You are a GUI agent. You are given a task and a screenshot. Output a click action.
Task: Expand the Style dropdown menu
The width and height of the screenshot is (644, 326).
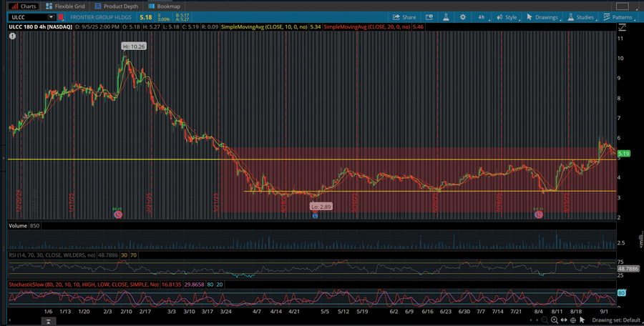tap(507, 16)
